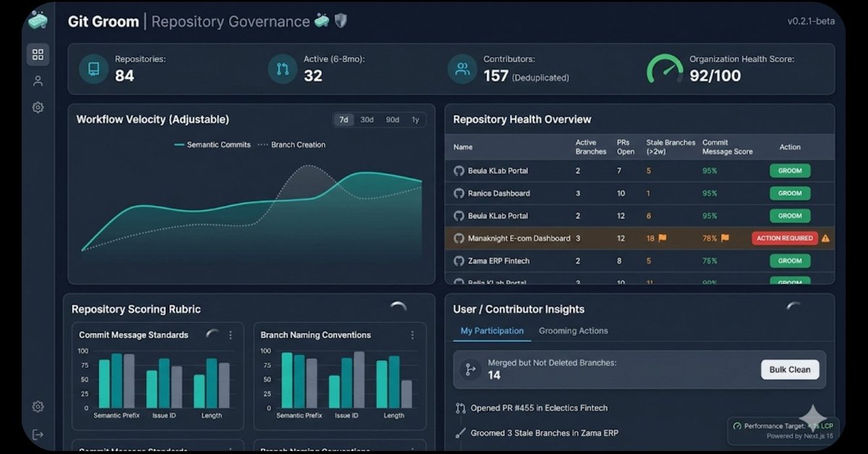868x454 pixels.
Task: Open Zama ERP Fintech repository row
Action: (639, 260)
